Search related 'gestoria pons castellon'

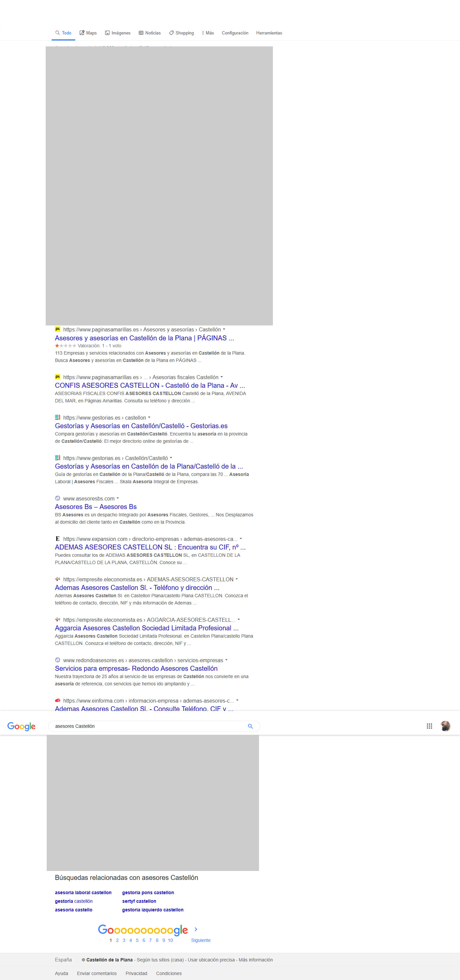click(148, 893)
